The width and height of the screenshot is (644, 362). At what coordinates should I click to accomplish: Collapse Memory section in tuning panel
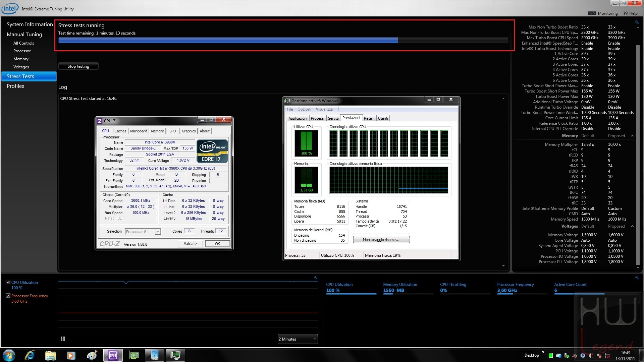click(632, 136)
